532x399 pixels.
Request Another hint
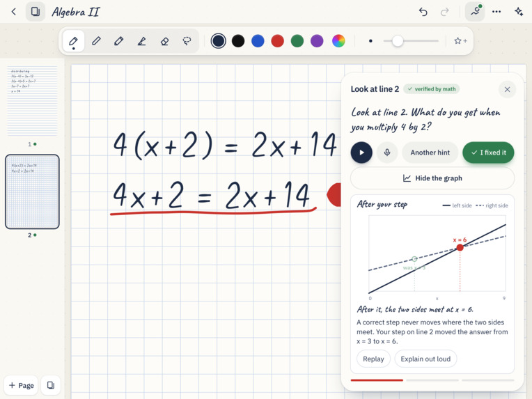pyautogui.click(x=430, y=152)
